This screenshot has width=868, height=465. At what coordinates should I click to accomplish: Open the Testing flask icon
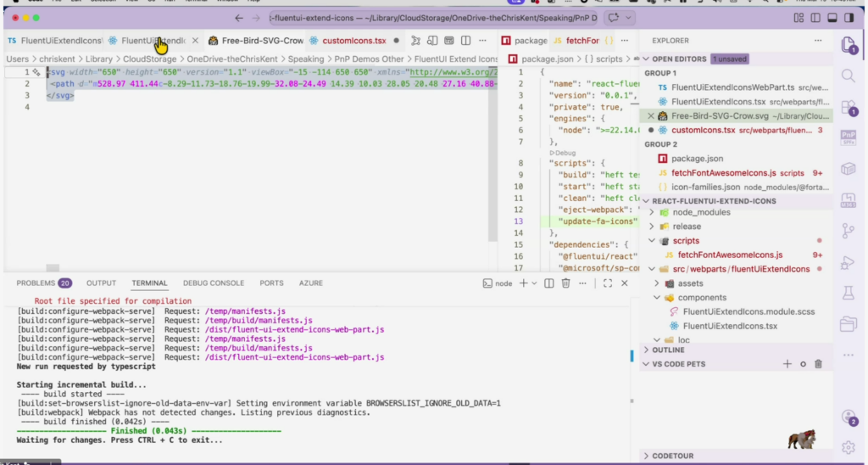[x=849, y=293]
